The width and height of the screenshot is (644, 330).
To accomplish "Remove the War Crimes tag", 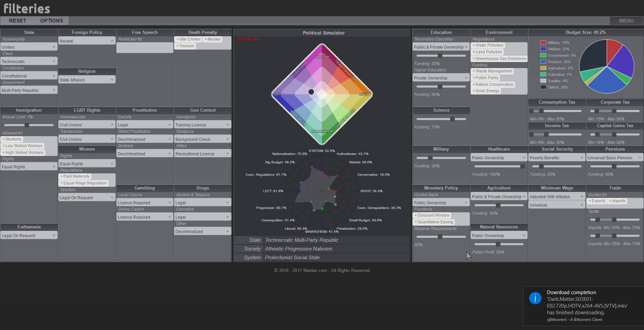I will pos(177,39).
